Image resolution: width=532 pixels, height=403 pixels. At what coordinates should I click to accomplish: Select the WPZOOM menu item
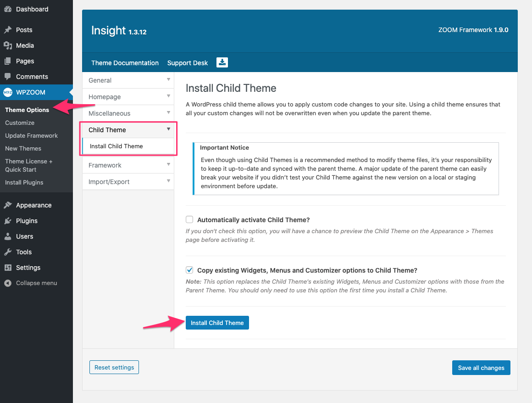click(36, 92)
